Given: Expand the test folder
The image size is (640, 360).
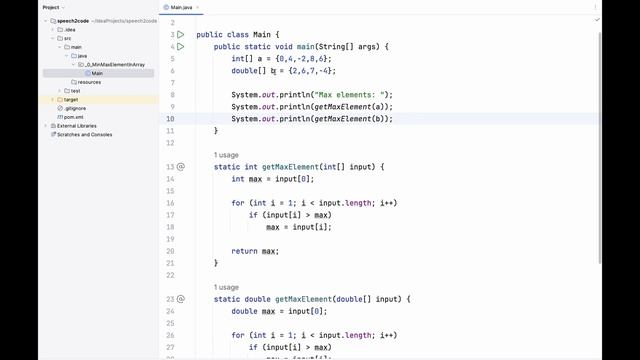Looking at the screenshot, I should (x=60, y=91).
